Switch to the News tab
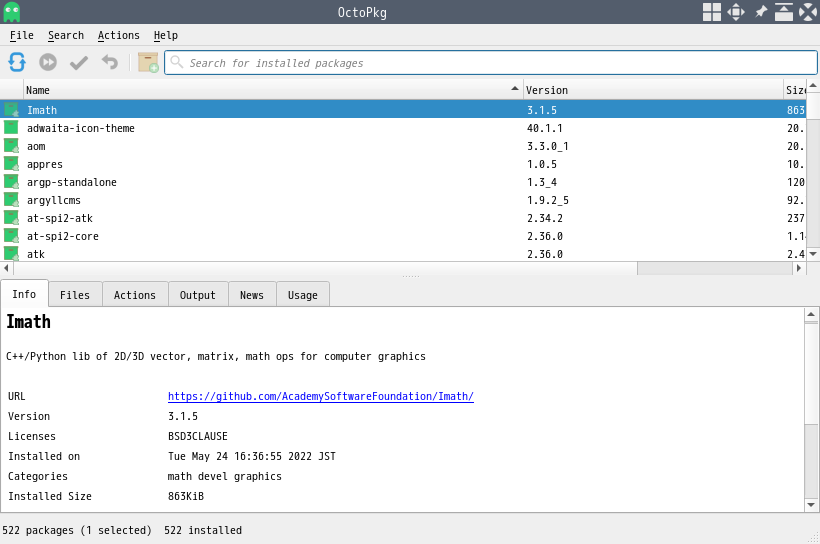 [x=252, y=294]
